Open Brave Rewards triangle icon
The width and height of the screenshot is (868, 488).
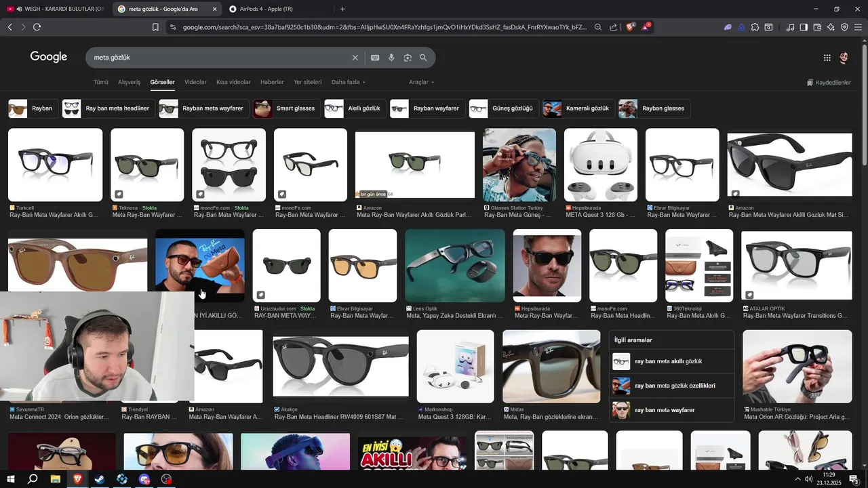pyautogui.click(x=646, y=27)
